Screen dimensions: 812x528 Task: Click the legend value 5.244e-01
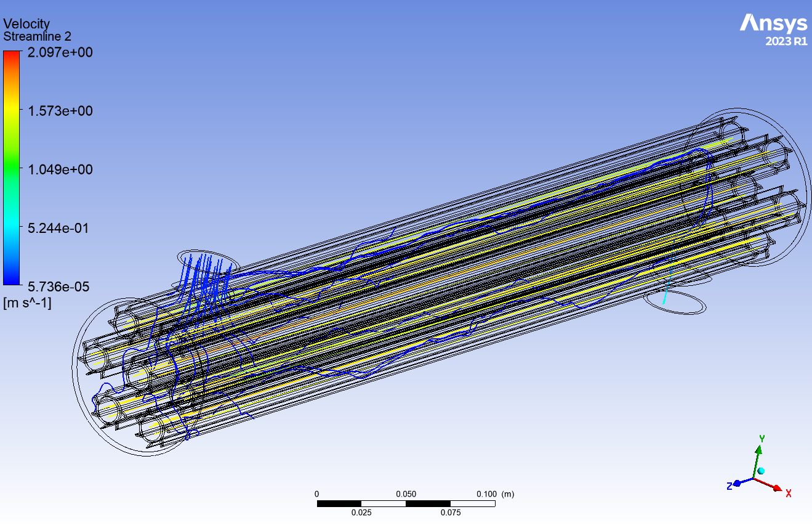[60, 228]
